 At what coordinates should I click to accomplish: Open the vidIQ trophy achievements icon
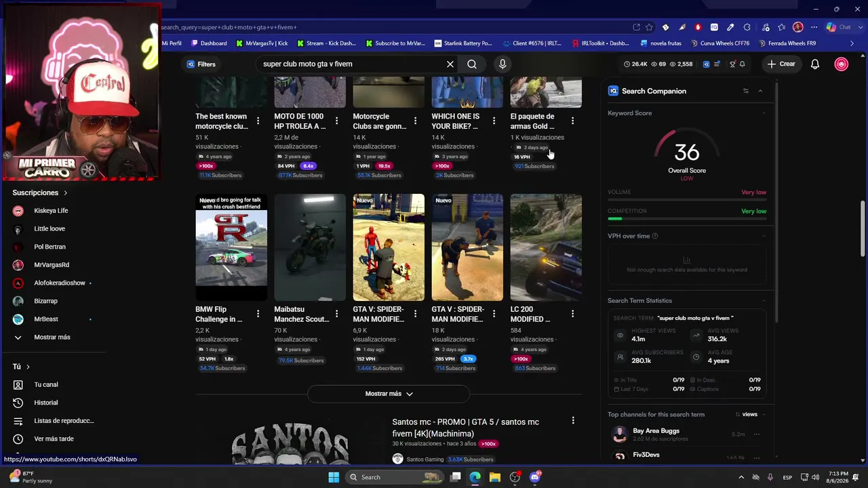tap(732, 64)
